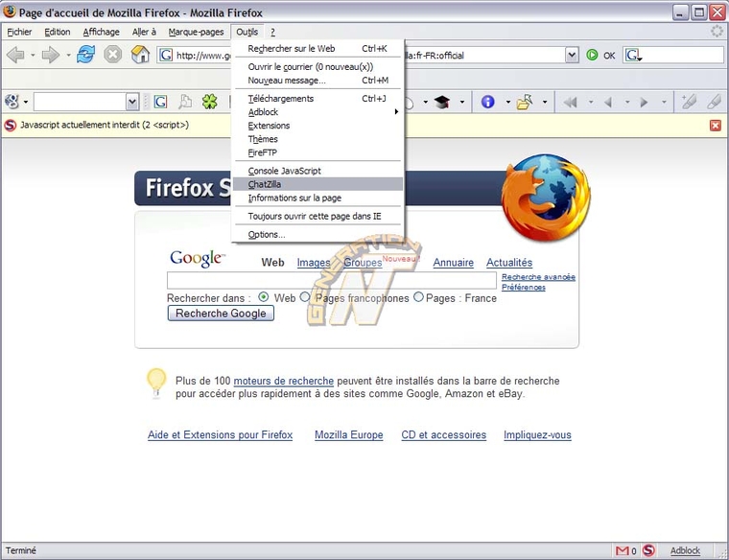Screen dimensions: 729x560
Task: Click the Firefox logo on the start page
Action: (x=546, y=198)
